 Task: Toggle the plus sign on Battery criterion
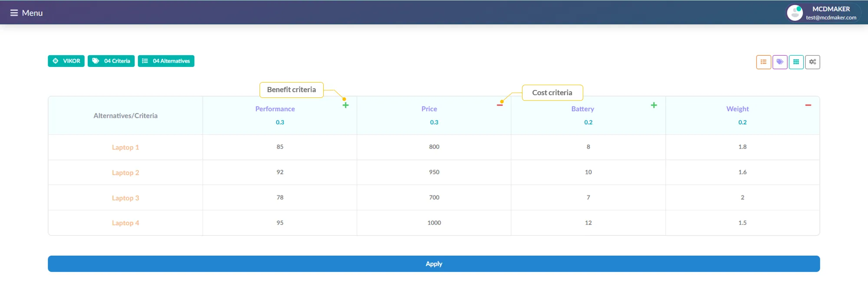pos(654,105)
